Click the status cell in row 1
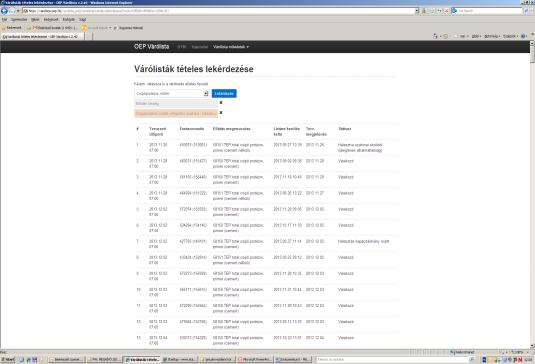 click(x=360, y=147)
